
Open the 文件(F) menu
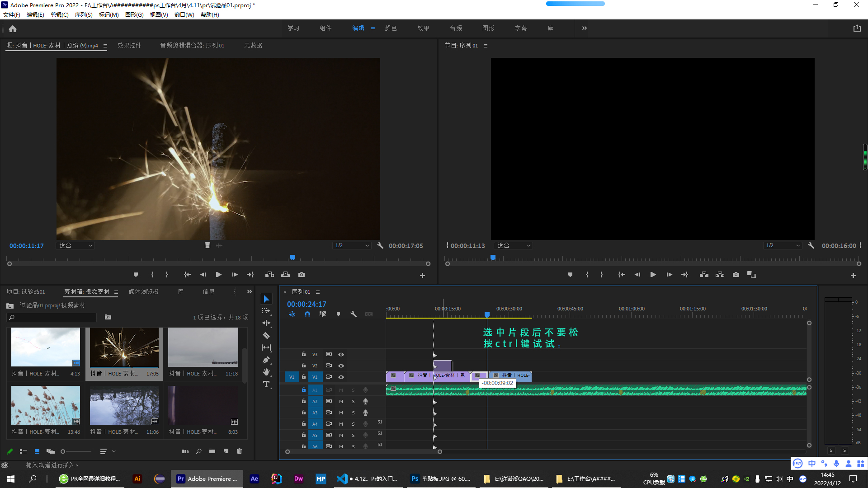click(x=12, y=15)
